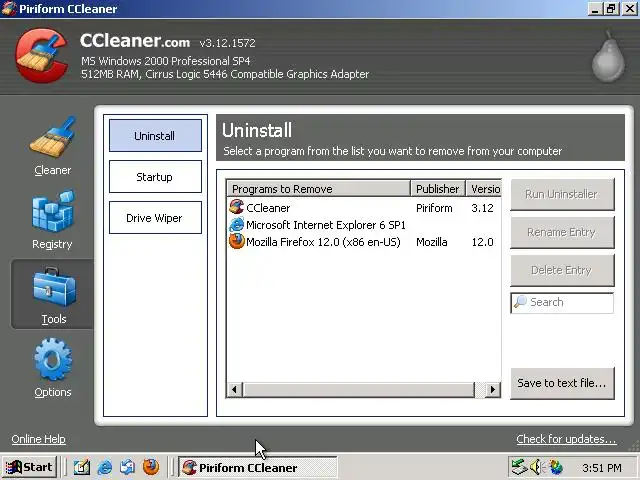Image resolution: width=640 pixels, height=480 pixels.
Task: Open the Options gear icon
Action: point(53,360)
